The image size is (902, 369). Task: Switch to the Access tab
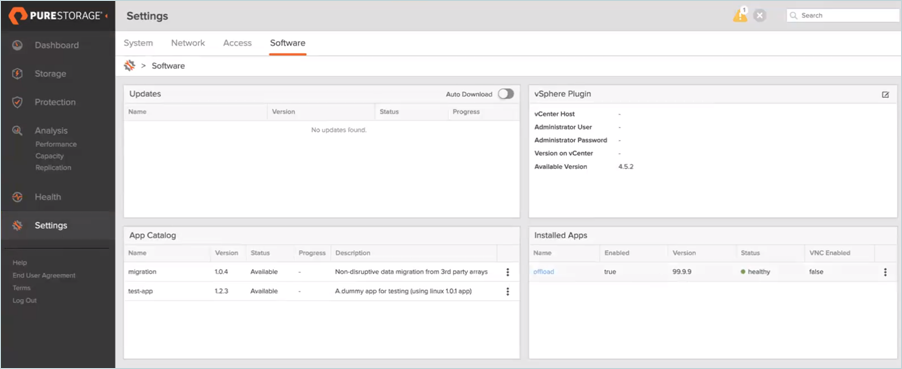(x=238, y=43)
